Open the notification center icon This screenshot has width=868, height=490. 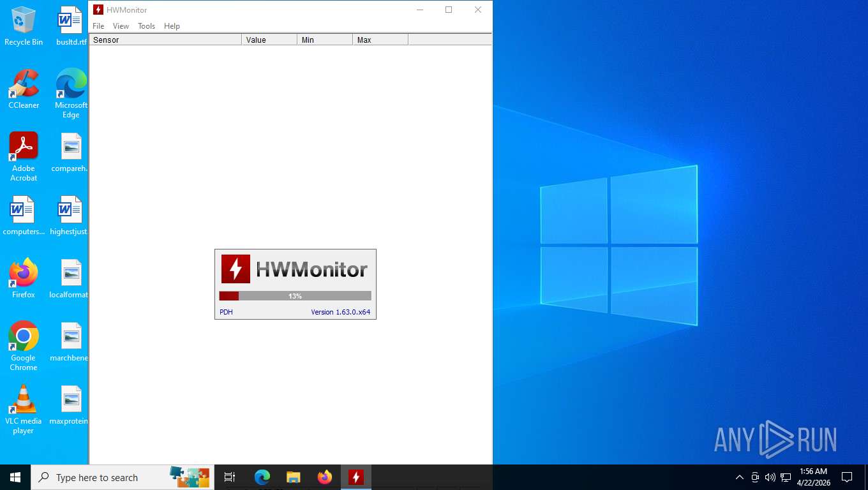pos(847,477)
